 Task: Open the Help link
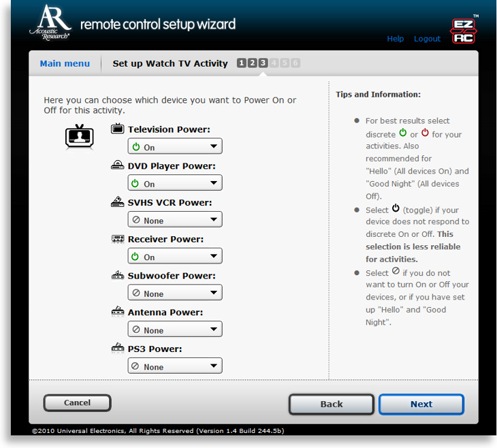[396, 39]
